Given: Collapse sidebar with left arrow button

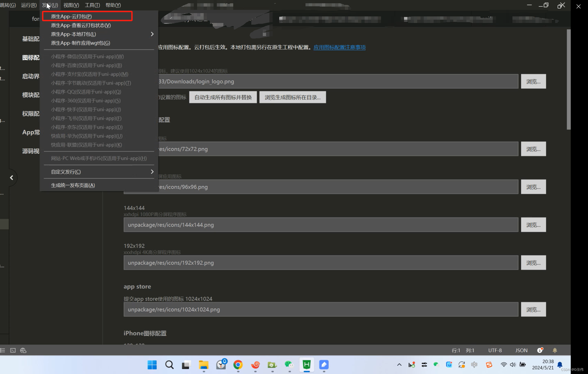Looking at the screenshot, I should coord(11,178).
